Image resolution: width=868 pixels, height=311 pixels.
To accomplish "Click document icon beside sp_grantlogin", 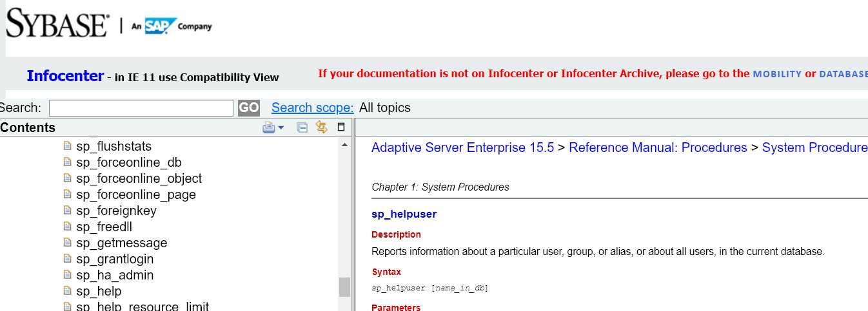I will [68, 259].
